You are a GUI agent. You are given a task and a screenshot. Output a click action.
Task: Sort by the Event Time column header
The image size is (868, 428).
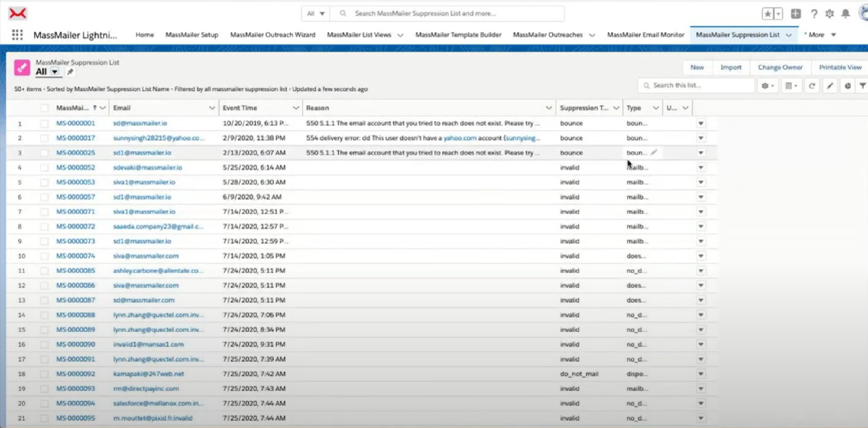[x=240, y=108]
